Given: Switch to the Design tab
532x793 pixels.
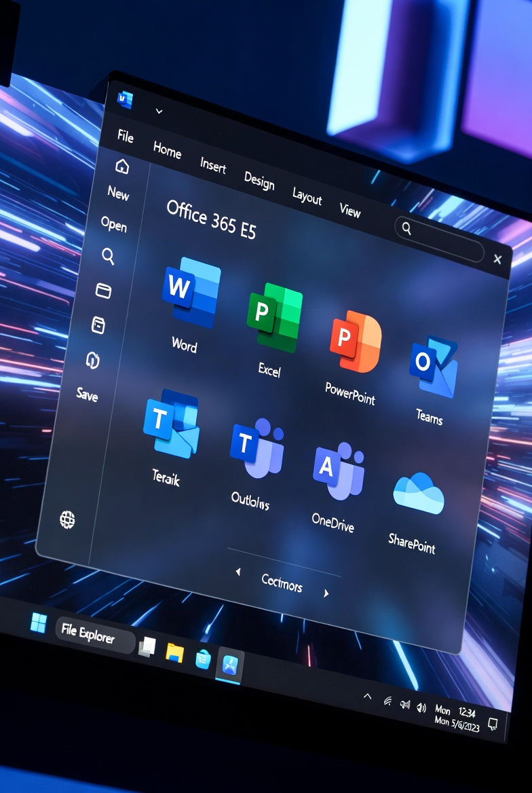Looking at the screenshot, I should click(x=259, y=181).
